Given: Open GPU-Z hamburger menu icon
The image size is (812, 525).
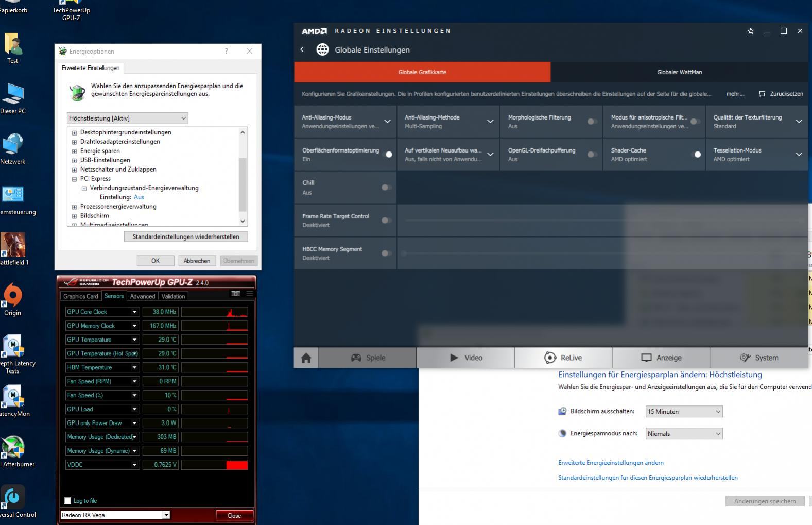Looking at the screenshot, I should 250,293.
